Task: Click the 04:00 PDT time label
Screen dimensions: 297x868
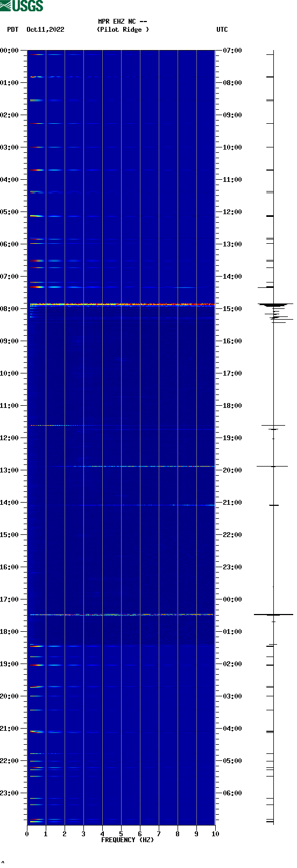Action: pos(9,180)
